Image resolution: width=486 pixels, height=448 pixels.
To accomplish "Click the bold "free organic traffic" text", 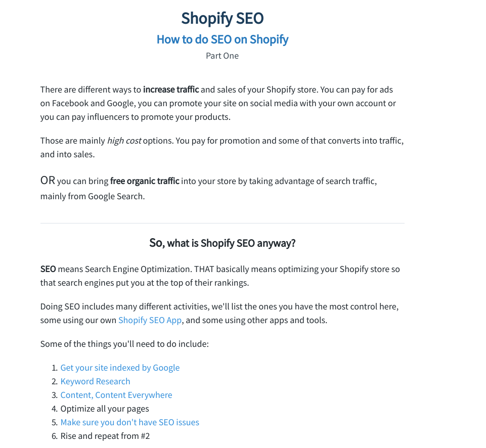I will (x=145, y=181).
